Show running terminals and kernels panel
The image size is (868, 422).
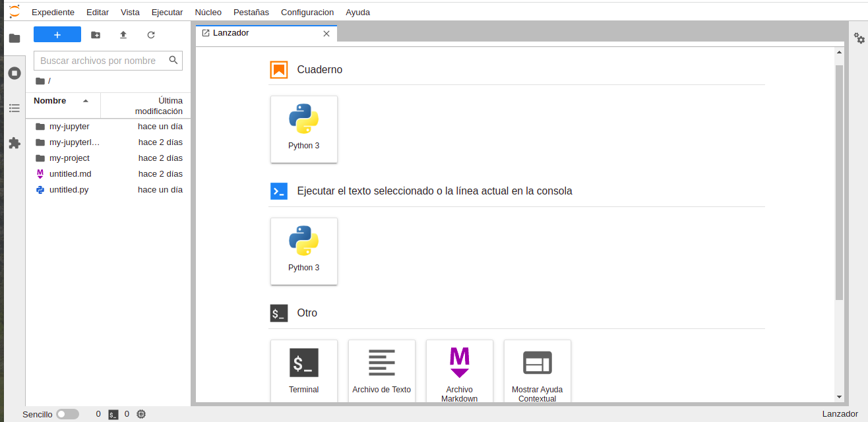[15, 73]
